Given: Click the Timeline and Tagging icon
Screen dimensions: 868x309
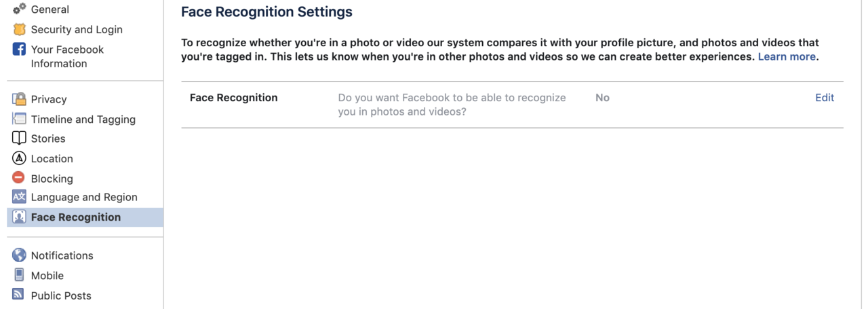Looking at the screenshot, I should (19, 119).
